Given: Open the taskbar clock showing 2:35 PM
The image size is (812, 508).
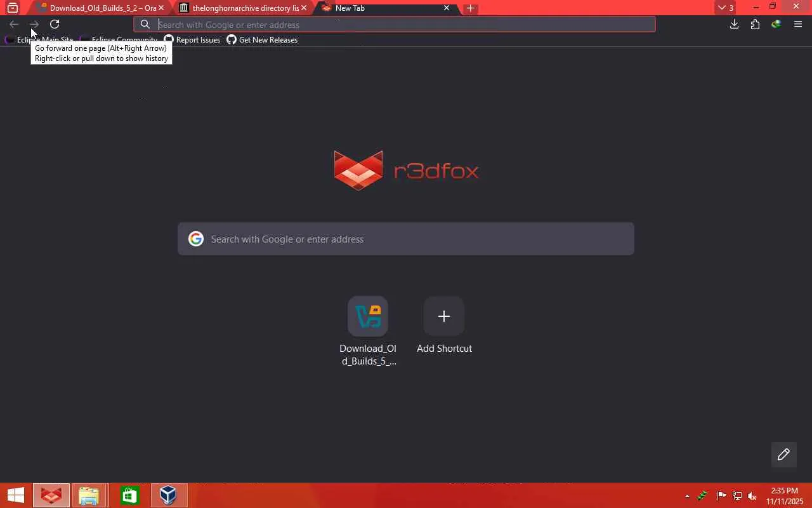Looking at the screenshot, I should point(784,496).
